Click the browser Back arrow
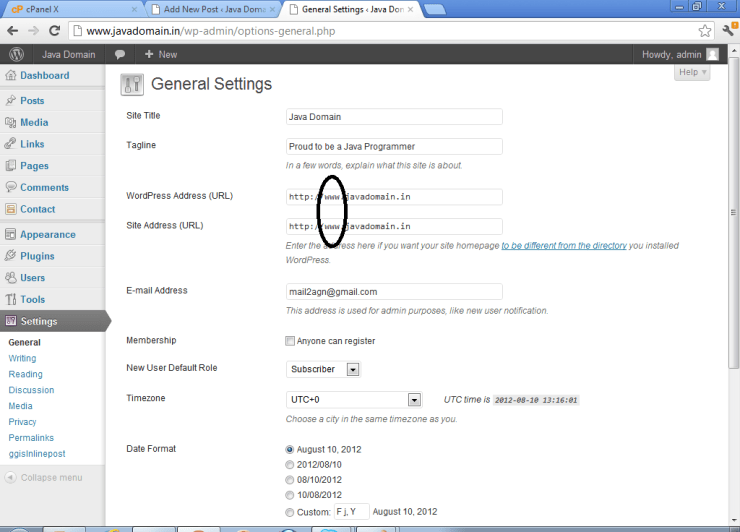 click(x=13, y=31)
